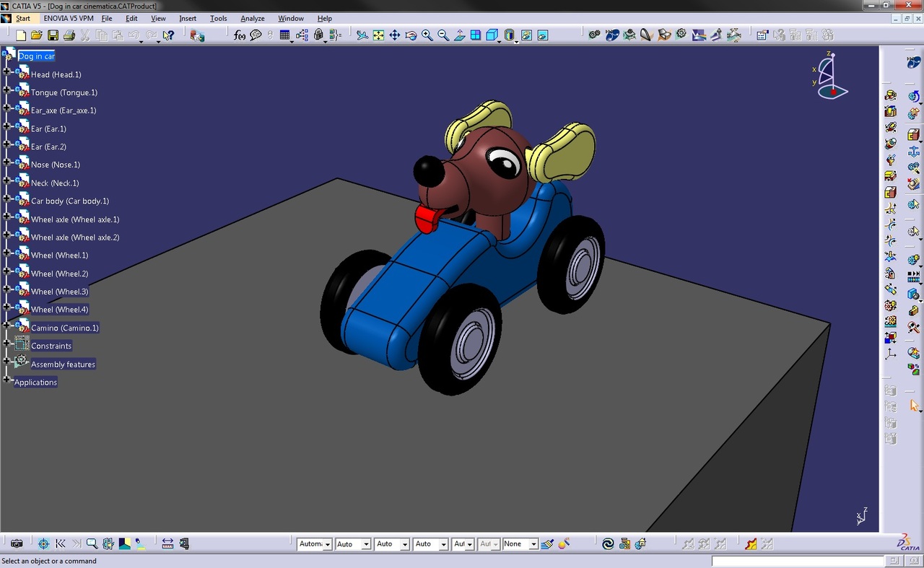
Task: Select Ear (Ear.2) in tree
Action: click(48, 147)
